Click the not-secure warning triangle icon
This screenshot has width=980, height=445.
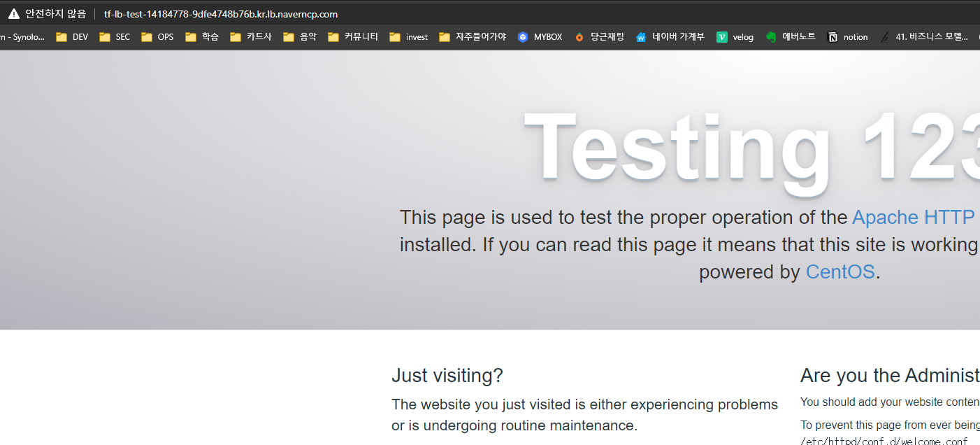14,14
